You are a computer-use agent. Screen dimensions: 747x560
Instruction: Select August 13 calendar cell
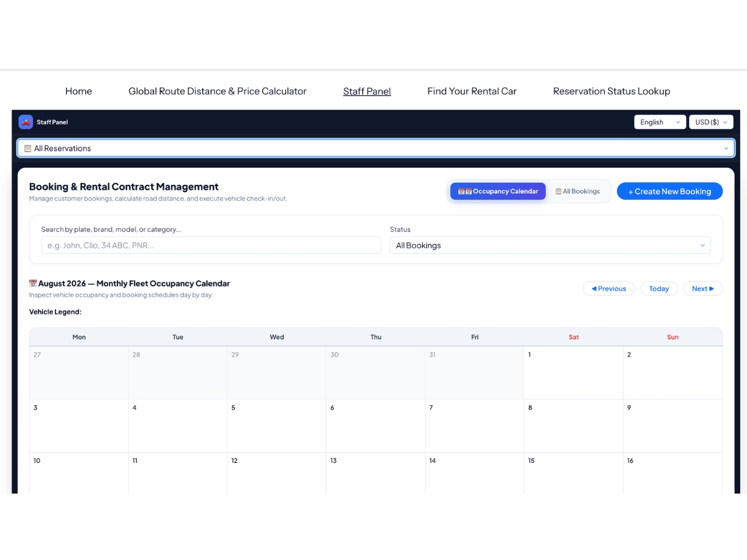click(x=376, y=473)
